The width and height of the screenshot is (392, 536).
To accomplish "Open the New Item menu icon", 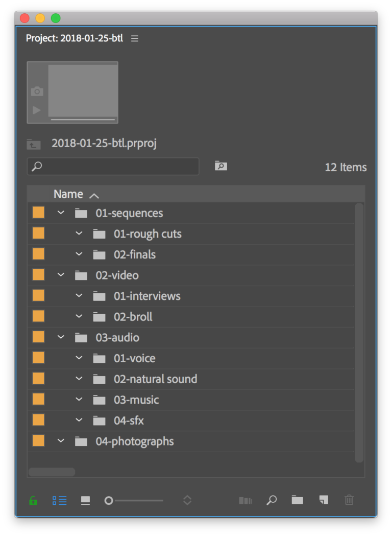I will coord(323,500).
